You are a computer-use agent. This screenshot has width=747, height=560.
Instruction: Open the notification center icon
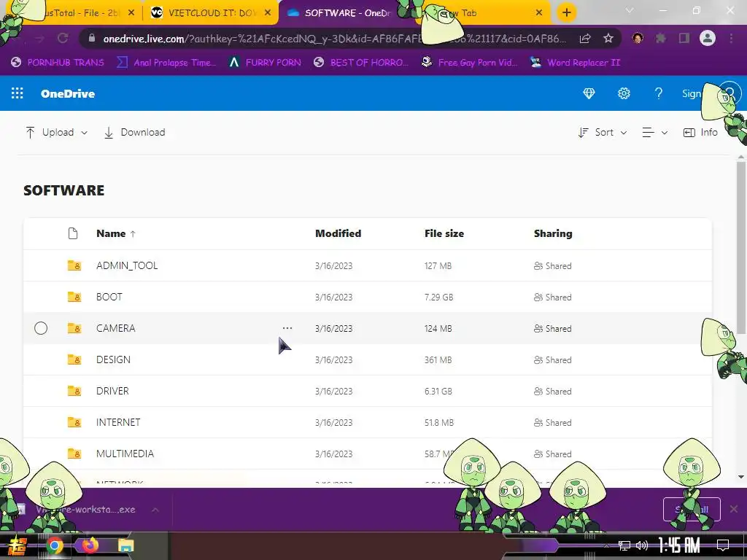(x=723, y=545)
